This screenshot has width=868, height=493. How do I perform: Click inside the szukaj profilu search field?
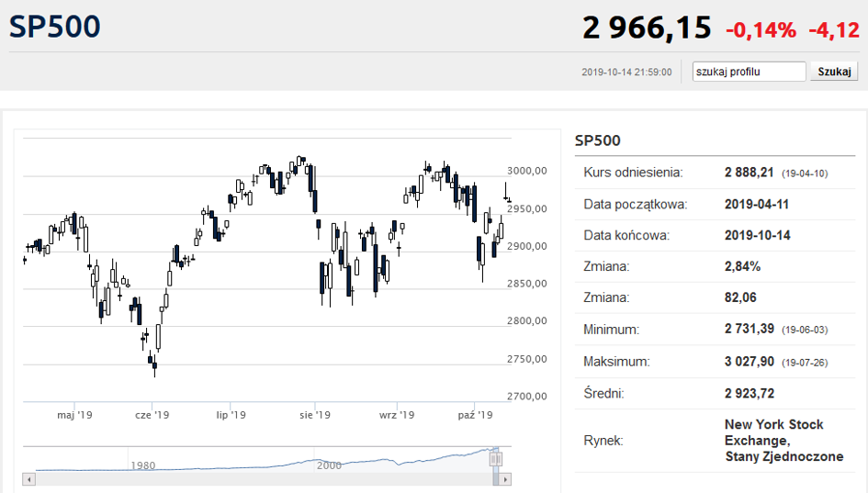749,72
